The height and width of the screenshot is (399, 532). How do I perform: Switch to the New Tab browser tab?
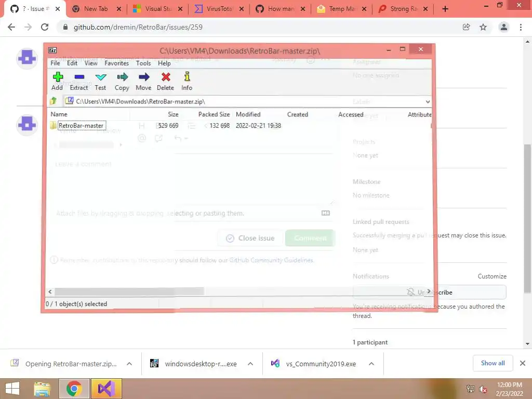[96, 9]
